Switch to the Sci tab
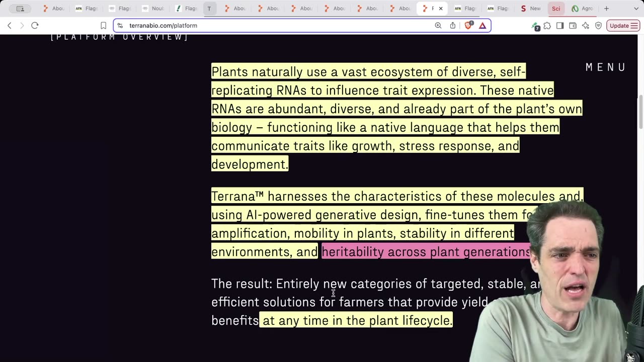 point(556,9)
